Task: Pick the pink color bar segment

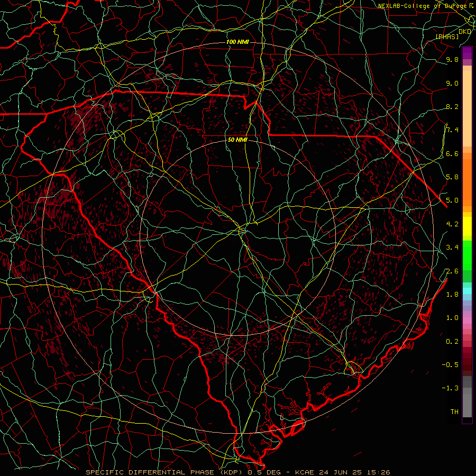Action: pos(467,321)
